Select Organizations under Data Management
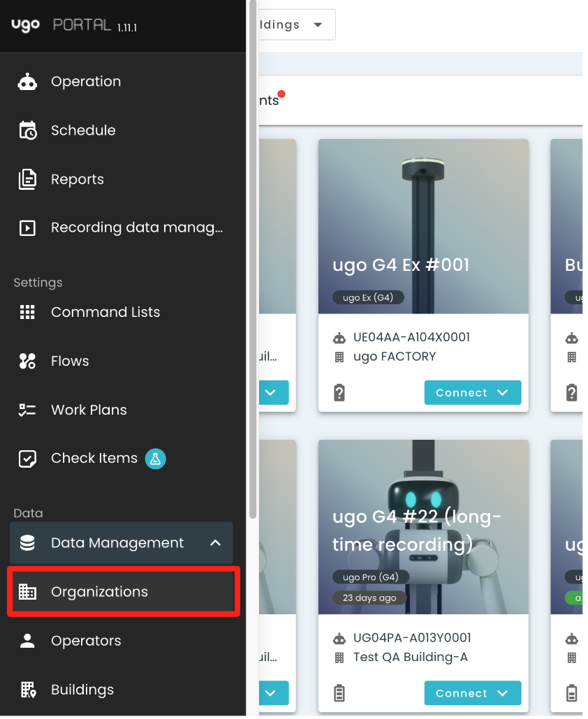The image size is (588, 719). [x=123, y=592]
